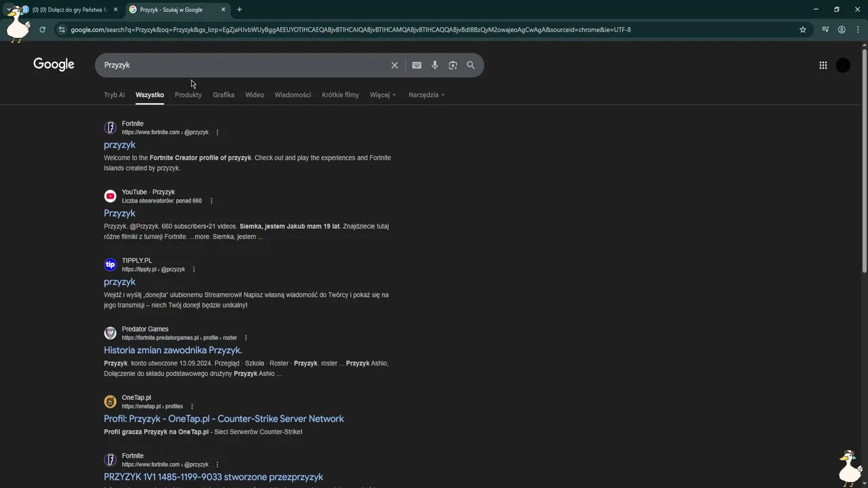
Task: Open Chrome's three-dot menu
Action: pos(858,30)
